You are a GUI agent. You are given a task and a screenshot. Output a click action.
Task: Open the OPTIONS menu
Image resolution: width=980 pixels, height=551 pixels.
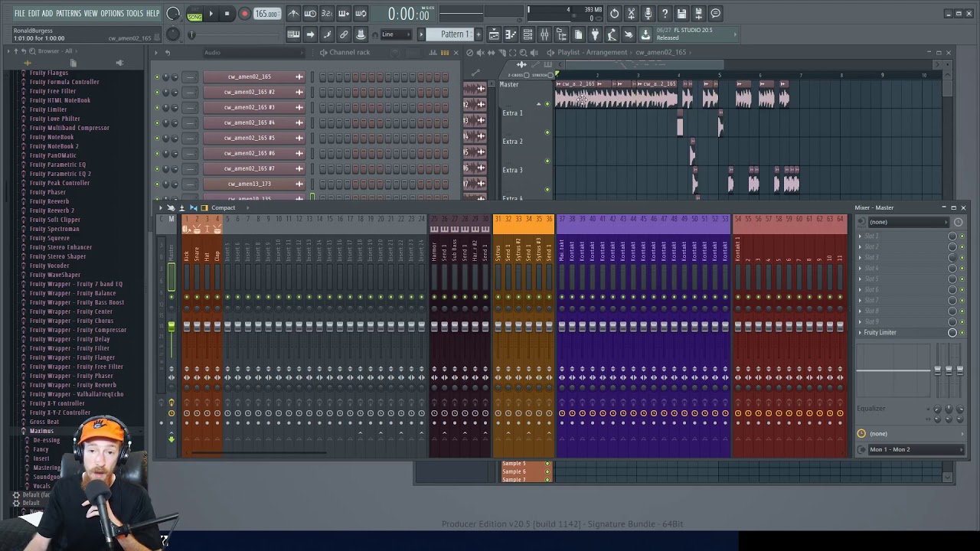(112, 14)
